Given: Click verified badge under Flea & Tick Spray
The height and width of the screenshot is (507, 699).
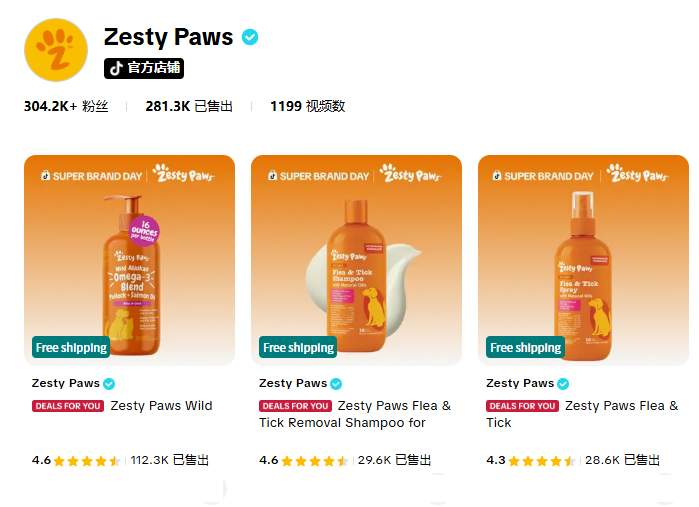Looking at the screenshot, I should (563, 383).
